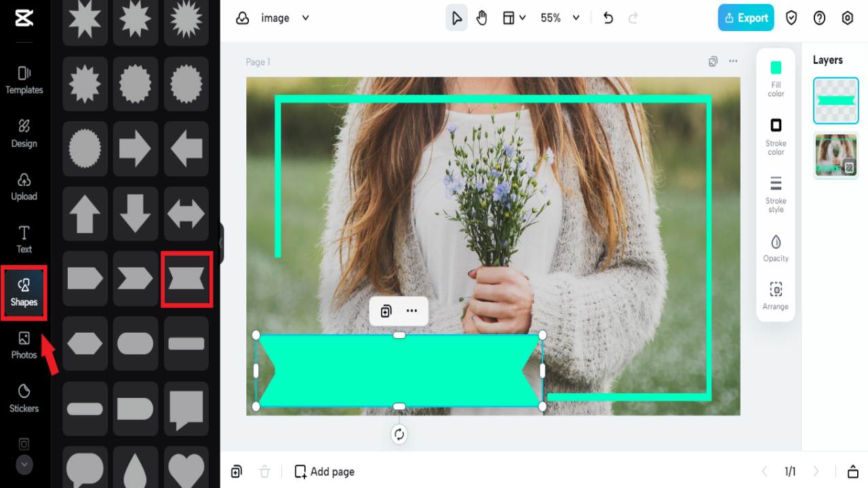Screen dimensions: 868x488
Task: Switch to the Text panel
Action: (x=24, y=239)
